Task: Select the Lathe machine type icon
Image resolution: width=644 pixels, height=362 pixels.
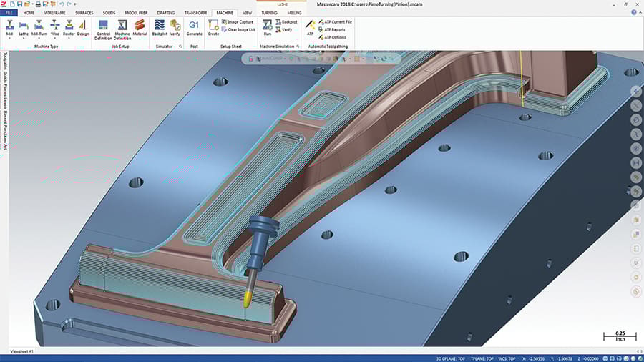Action: pos(24,27)
